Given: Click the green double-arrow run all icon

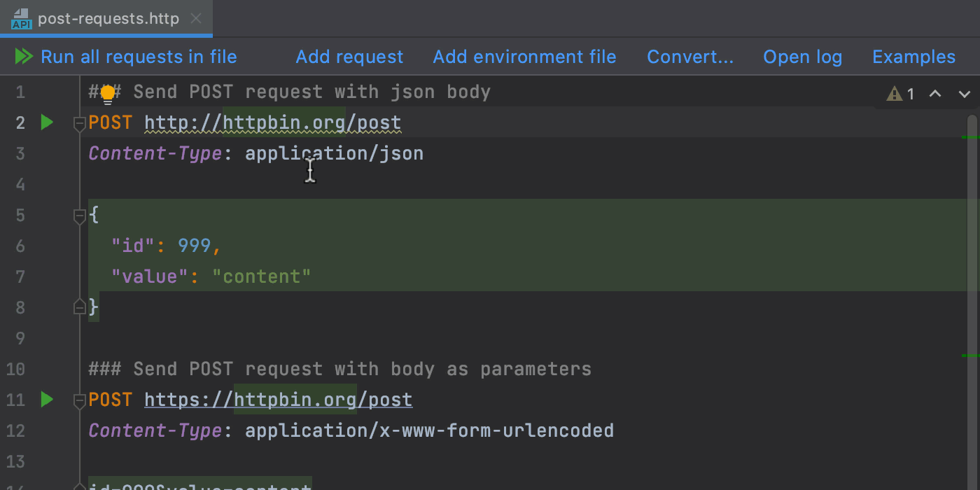Looking at the screenshot, I should click(24, 57).
